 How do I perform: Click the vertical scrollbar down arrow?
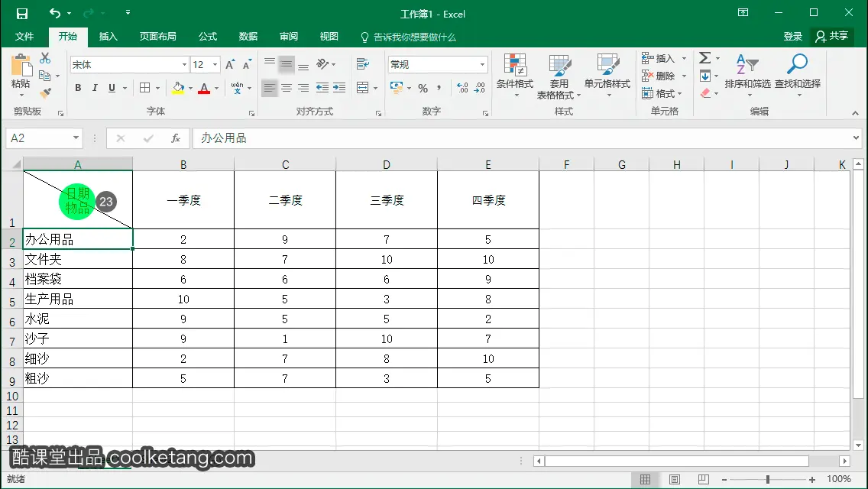[859, 445]
